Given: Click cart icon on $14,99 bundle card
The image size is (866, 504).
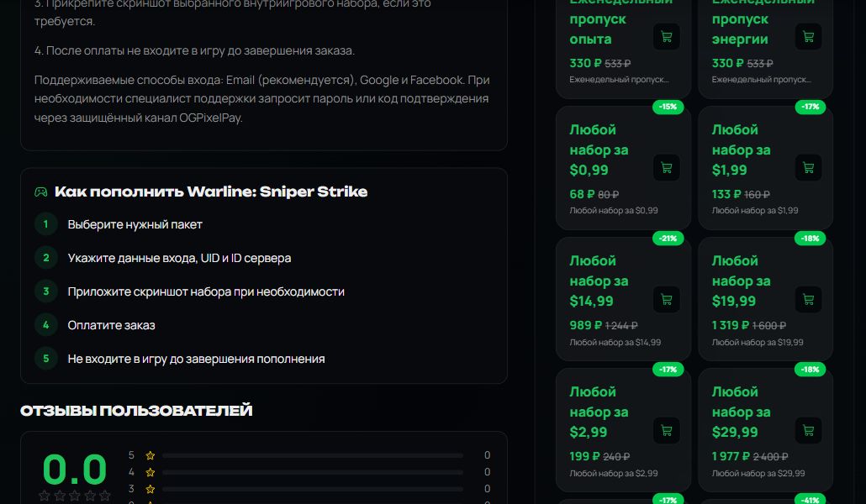Looking at the screenshot, I should (667, 300).
